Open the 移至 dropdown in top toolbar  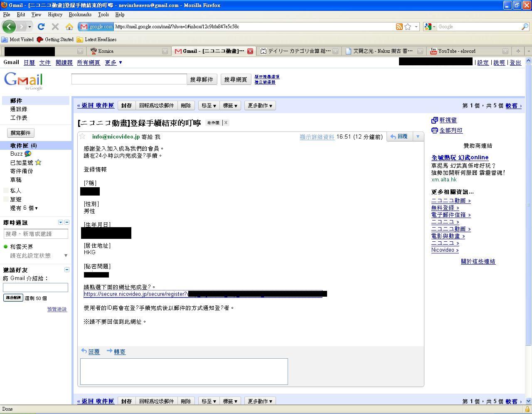[209, 106]
